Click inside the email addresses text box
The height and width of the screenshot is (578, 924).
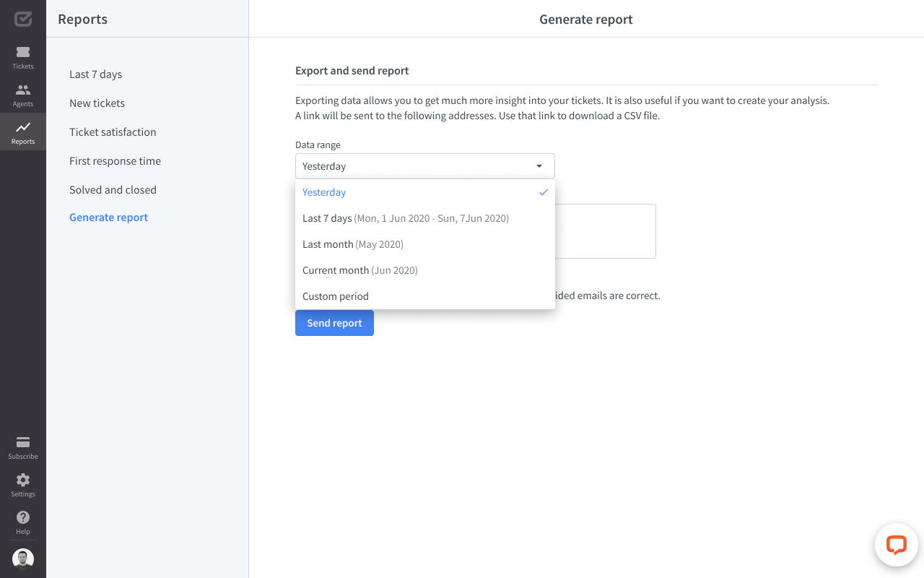(605, 231)
